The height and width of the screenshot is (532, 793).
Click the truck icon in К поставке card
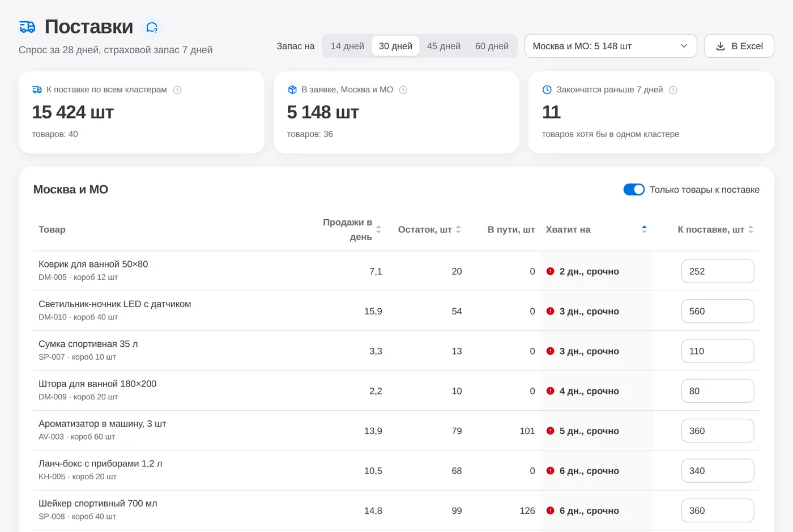(37, 90)
